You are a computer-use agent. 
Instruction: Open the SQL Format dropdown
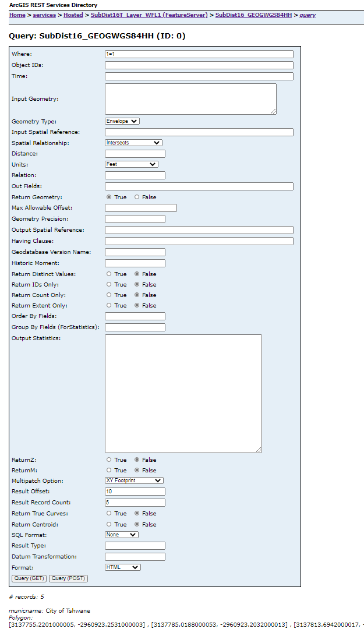(x=122, y=535)
